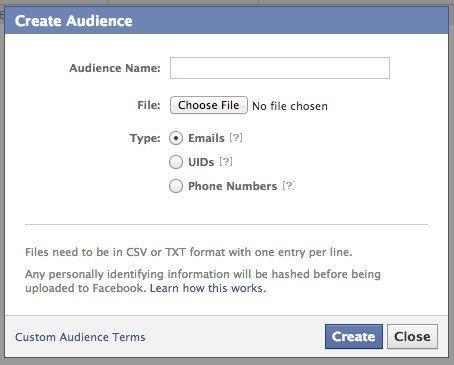Click the Create button

[x=354, y=336]
